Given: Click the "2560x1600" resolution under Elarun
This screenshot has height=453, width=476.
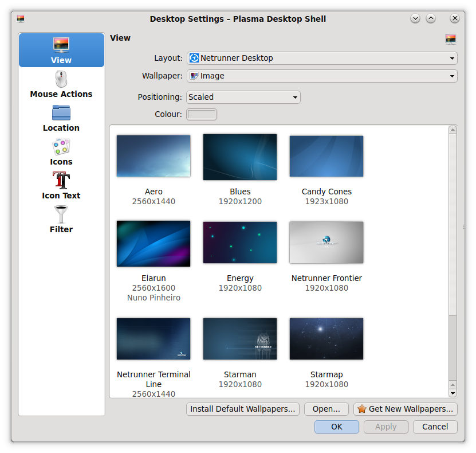Looking at the screenshot, I should click(154, 288).
